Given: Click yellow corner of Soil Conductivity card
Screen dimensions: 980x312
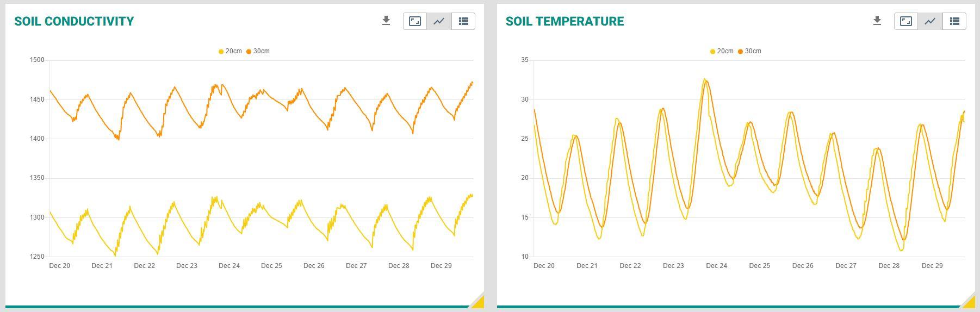Looking at the screenshot, I should click(x=479, y=302).
